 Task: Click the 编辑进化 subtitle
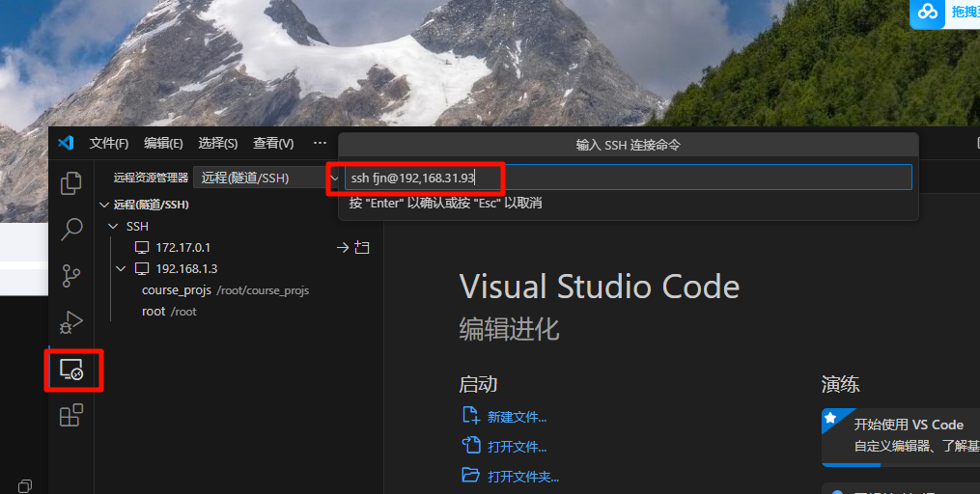509,329
